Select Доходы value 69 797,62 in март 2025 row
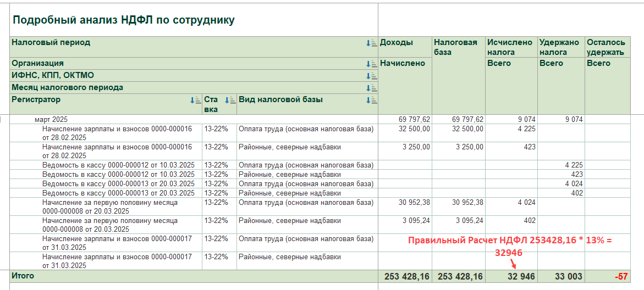Viewport: 644px width, 290px height. click(414, 119)
